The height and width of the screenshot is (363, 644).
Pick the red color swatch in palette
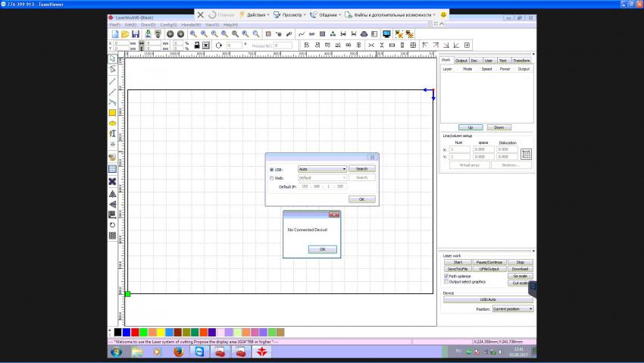pyautogui.click(x=135, y=332)
